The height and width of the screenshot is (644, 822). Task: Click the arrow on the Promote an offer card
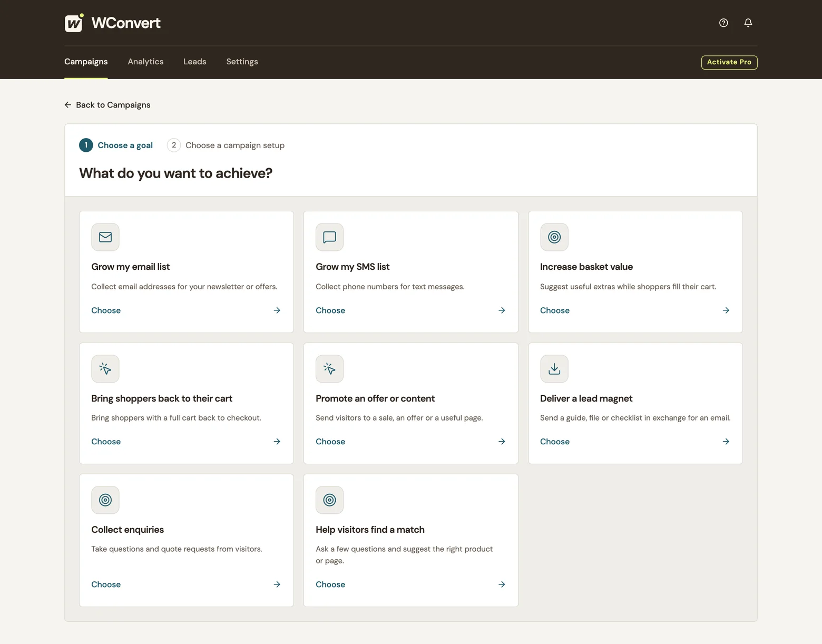(502, 442)
